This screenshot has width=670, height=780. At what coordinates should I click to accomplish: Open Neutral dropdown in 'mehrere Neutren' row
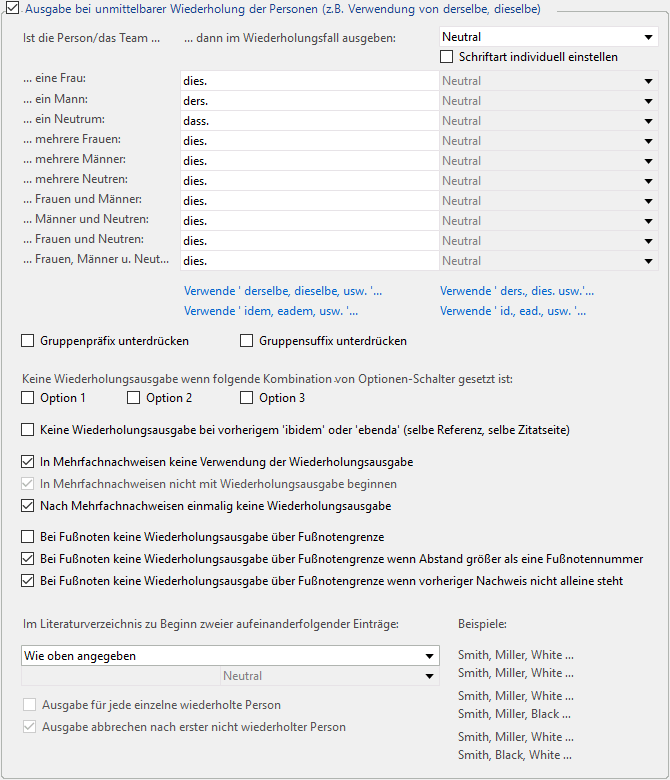click(549, 181)
